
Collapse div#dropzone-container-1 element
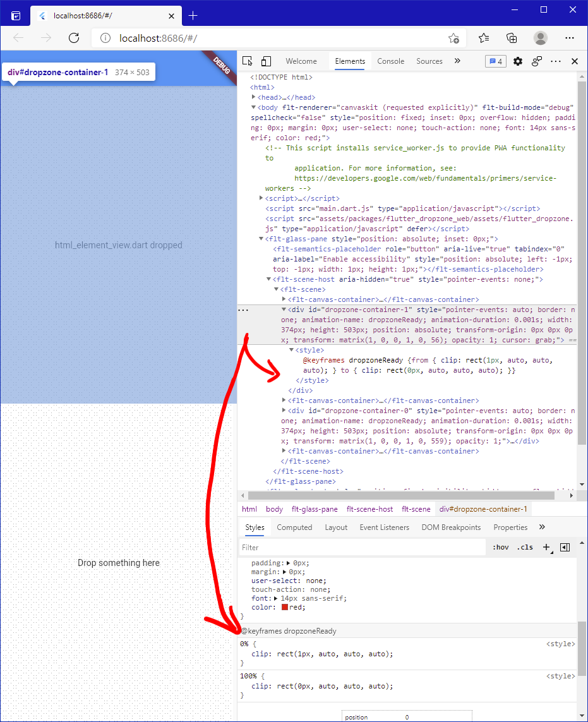coord(284,309)
